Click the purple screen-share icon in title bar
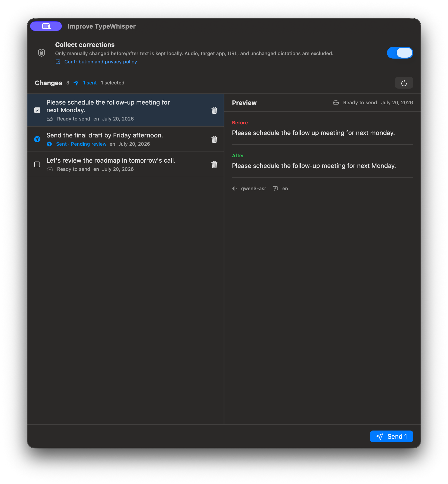 (x=46, y=26)
